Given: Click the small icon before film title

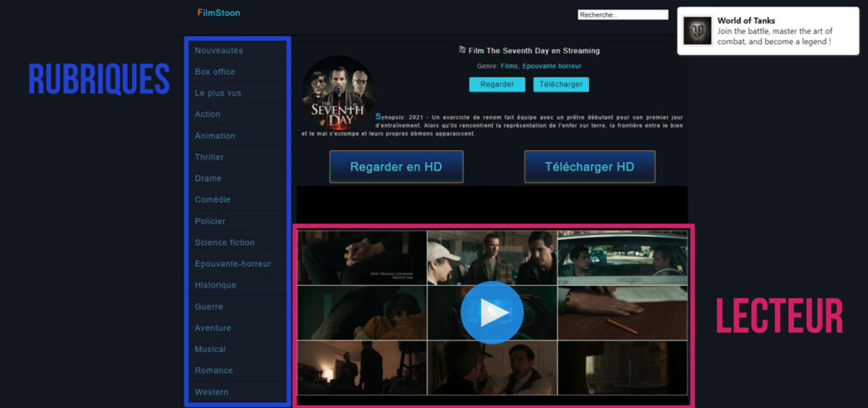Looking at the screenshot, I should pos(462,50).
